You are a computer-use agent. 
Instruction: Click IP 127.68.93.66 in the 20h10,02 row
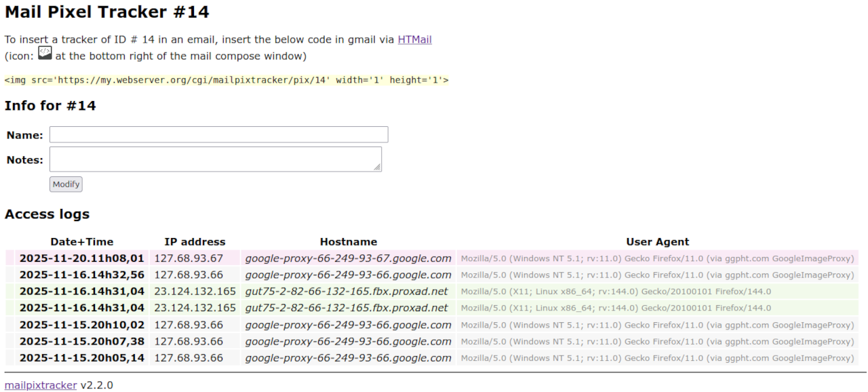point(189,325)
